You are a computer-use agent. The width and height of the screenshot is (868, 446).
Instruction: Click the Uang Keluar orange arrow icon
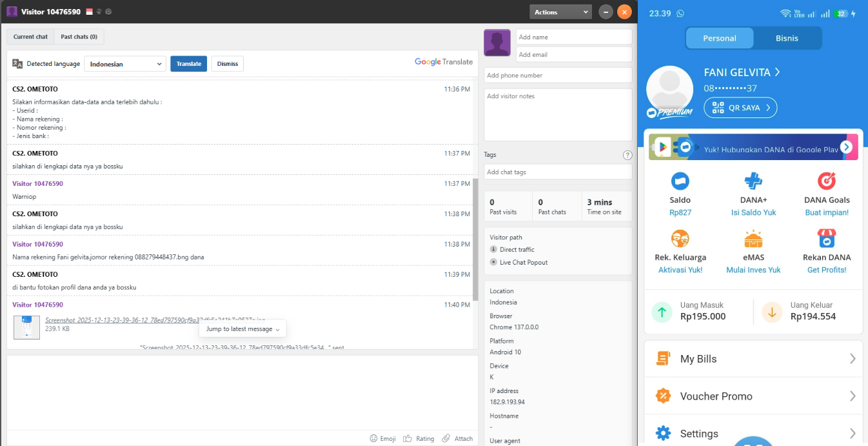click(x=772, y=312)
